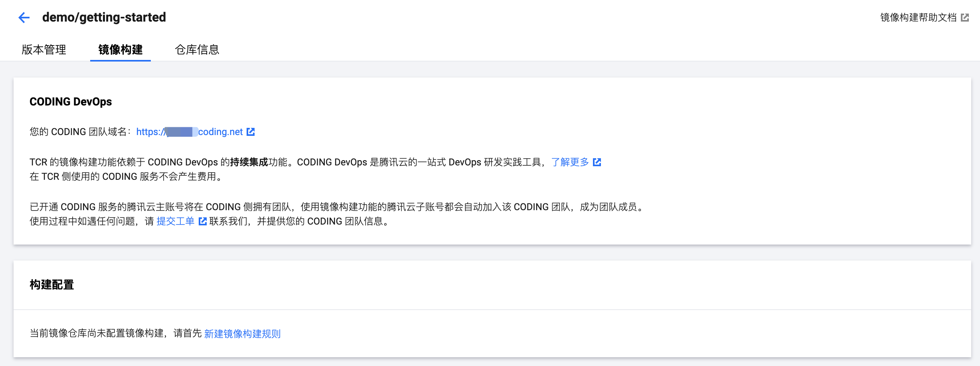Click the demo/getting-started page title

[104, 18]
